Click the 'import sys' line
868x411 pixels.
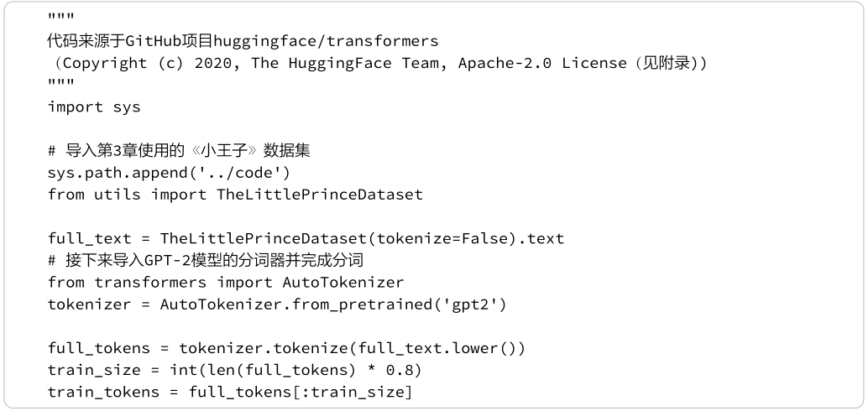click(x=94, y=107)
